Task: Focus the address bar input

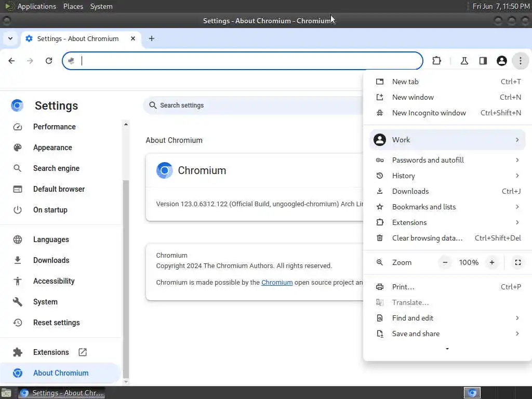Action: pos(243,61)
